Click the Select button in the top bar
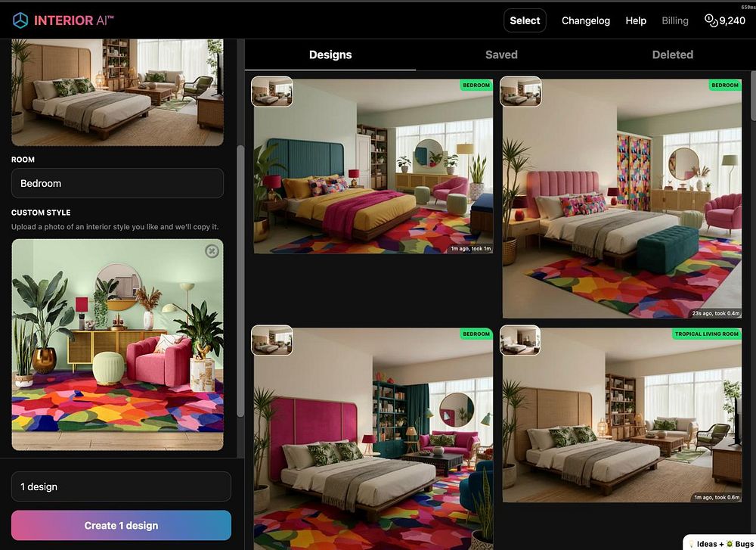Image resolution: width=756 pixels, height=550 pixels. tap(525, 20)
